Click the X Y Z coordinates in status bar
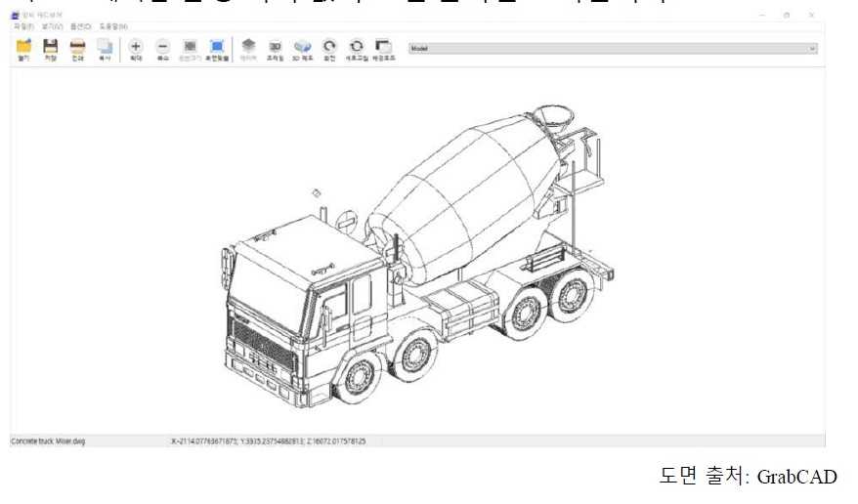This screenshot has height=504, width=858. 268,441
